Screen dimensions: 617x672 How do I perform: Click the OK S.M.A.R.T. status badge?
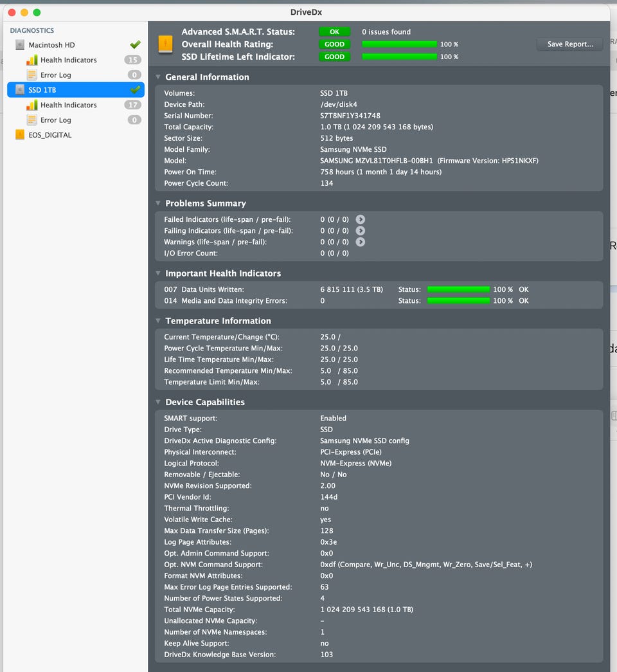(334, 32)
